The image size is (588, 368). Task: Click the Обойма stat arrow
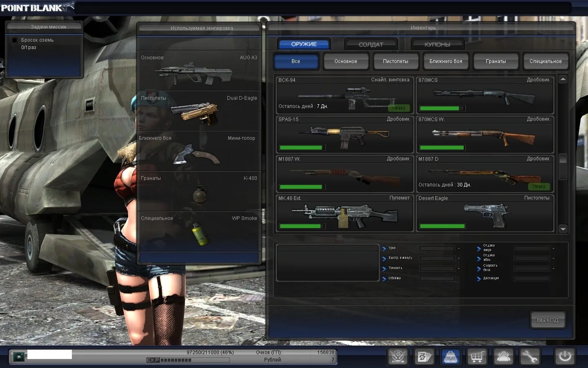pyautogui.click(x=384, y=279)
